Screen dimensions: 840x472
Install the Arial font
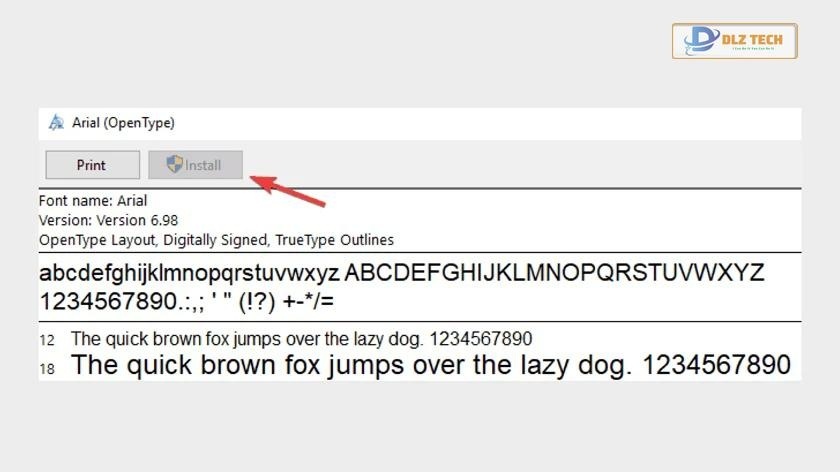point(196,165)
